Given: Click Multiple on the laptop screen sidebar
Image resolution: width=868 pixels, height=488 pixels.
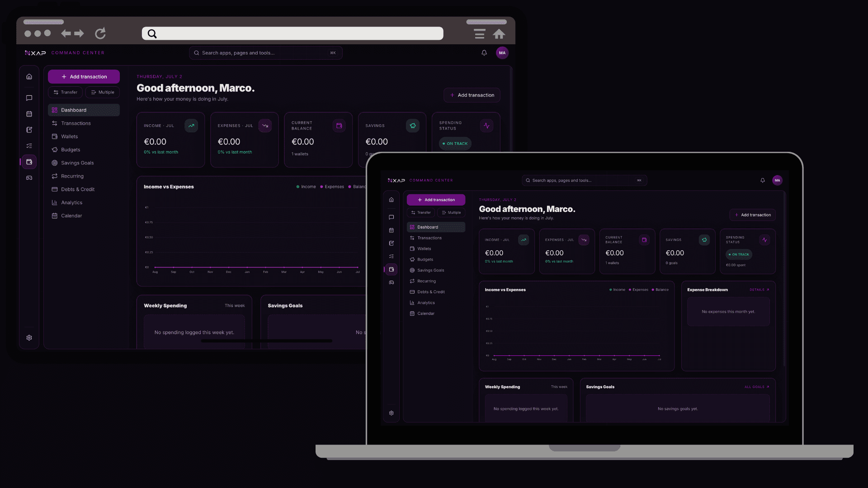Looking at the screenshot, I should [x=451, y=212].
